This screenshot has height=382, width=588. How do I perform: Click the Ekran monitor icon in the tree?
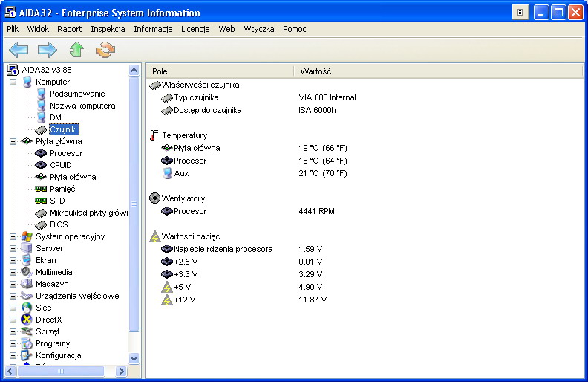pos(27,260)
